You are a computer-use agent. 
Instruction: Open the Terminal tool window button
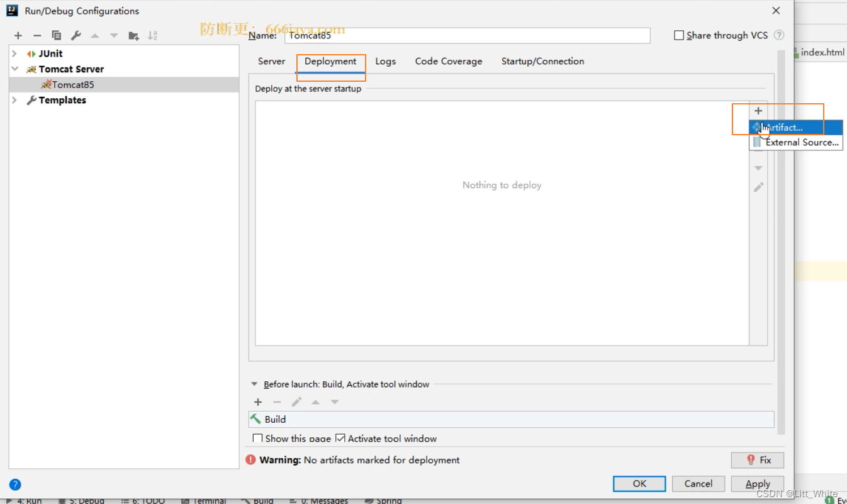click(x=204, y=500)
